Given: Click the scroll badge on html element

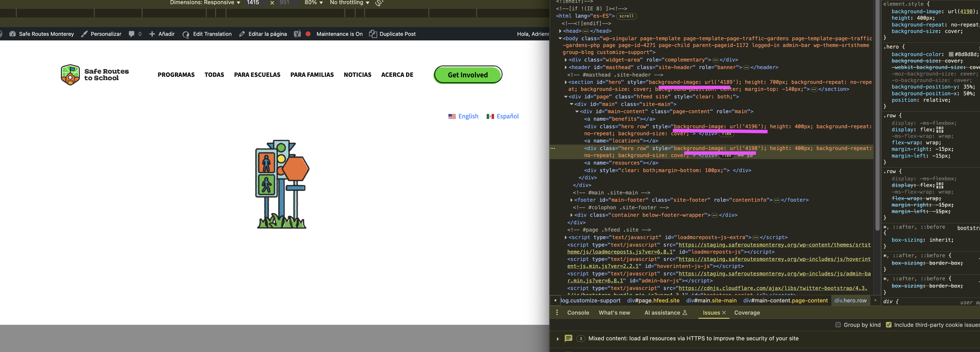Looking at the screenshot, I should click(626, 16).
